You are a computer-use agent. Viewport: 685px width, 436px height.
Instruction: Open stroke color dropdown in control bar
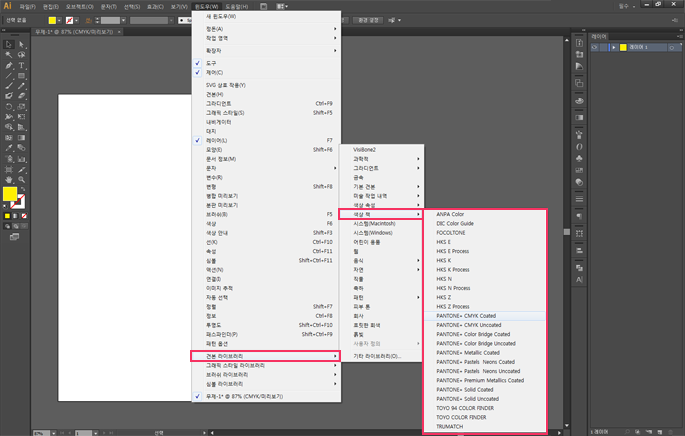click(76, 20)
